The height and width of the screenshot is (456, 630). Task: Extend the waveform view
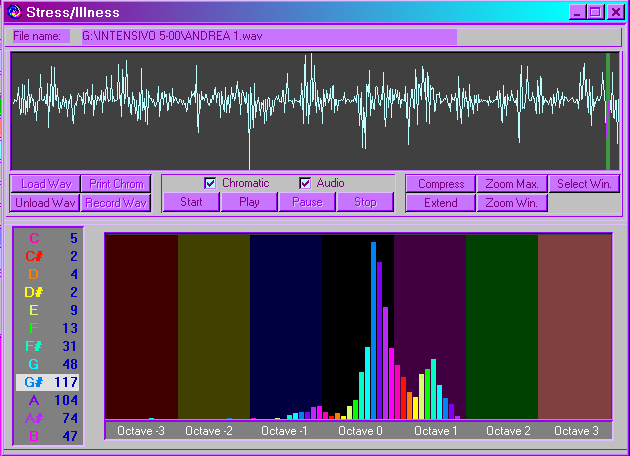(x=440, y=203)
